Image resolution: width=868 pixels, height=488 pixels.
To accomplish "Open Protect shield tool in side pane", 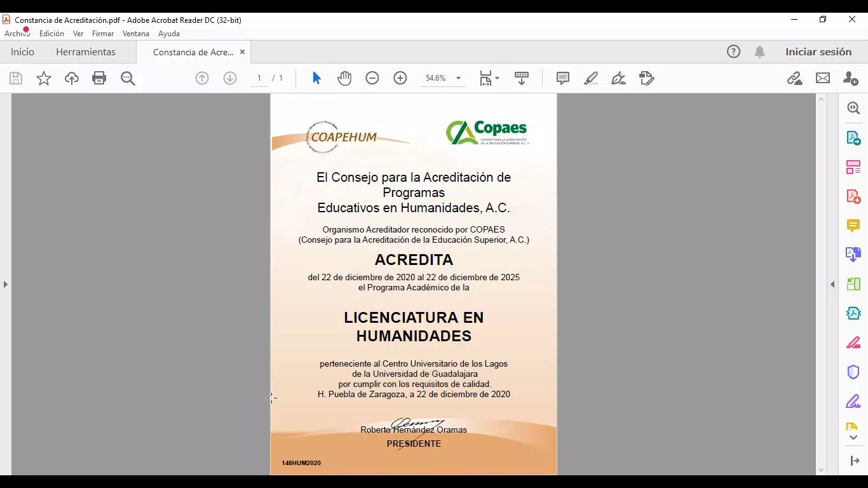I will click(x=853, y=372).
